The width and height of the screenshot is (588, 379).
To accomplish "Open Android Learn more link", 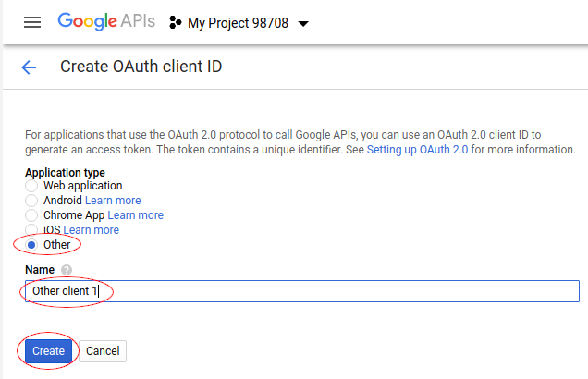I will click(x=113, y=201).
